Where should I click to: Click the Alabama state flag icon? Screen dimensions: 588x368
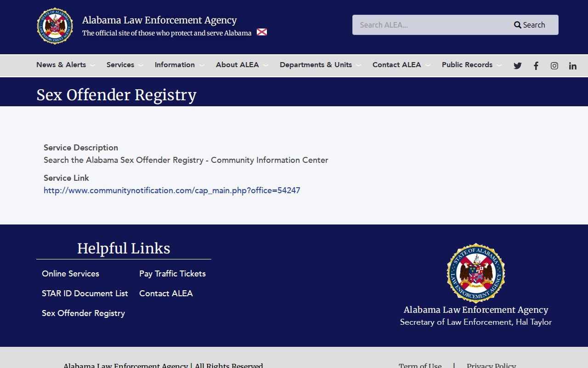(x=262, y=32)
